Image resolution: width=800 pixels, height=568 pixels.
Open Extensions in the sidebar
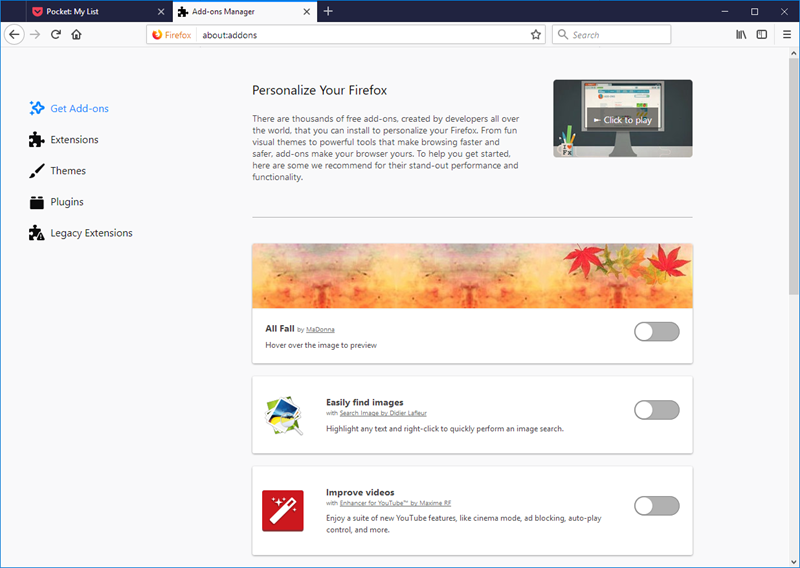click(x=74, y=140)
